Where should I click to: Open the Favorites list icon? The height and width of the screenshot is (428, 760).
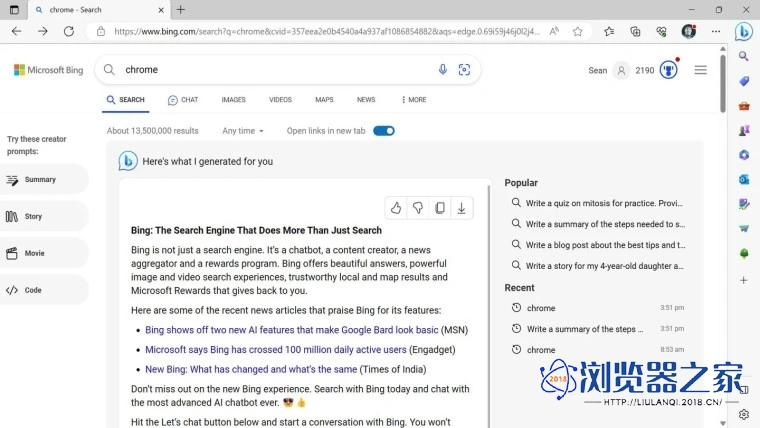click(609, 32)
